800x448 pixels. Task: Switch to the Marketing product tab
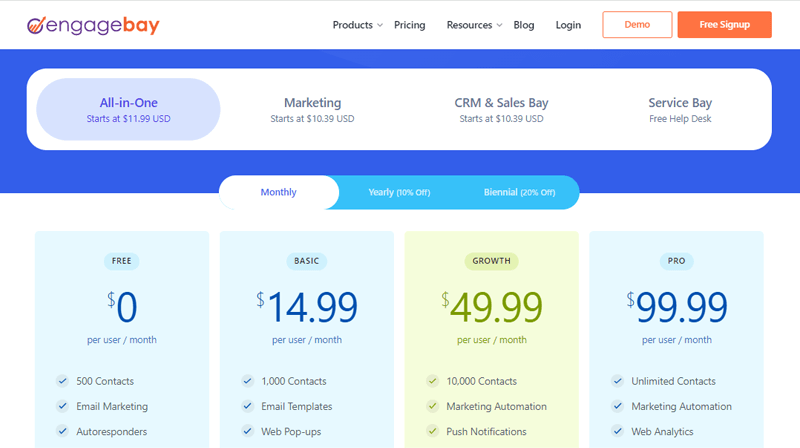(312, 109)
